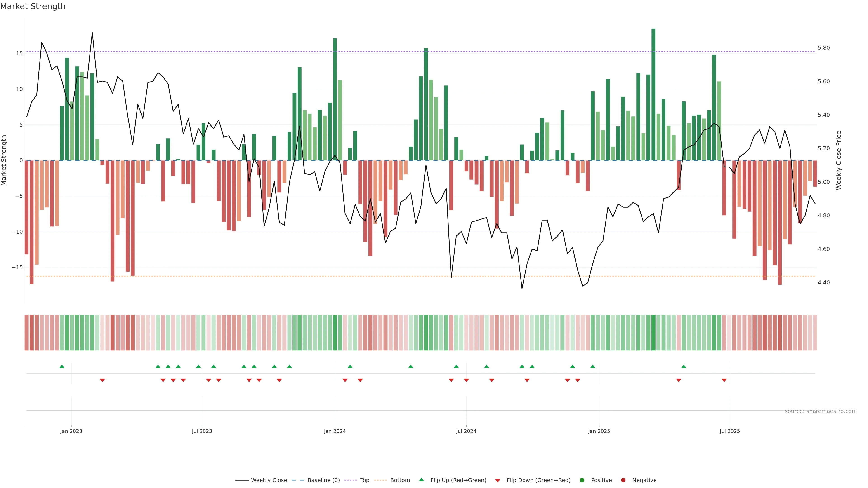This screenshot has height=488, width=868.
Task: Click the Market Strength chart title
Action: (x=33, y=6)
